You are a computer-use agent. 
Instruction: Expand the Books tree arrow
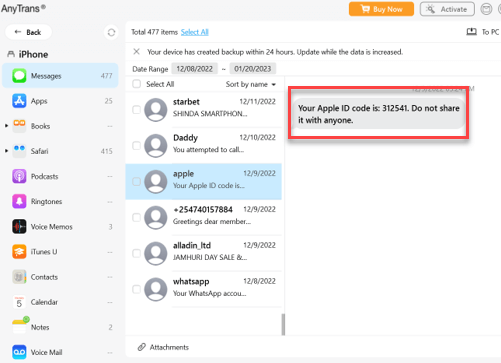pyautogui.click(x=6, y=126)
